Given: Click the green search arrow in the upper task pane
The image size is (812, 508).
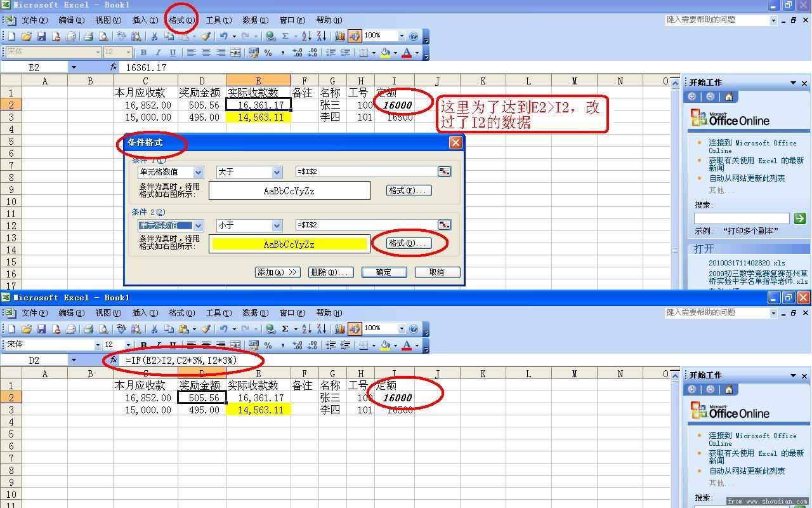Looking at the screenshot, I should click(799, 218).
